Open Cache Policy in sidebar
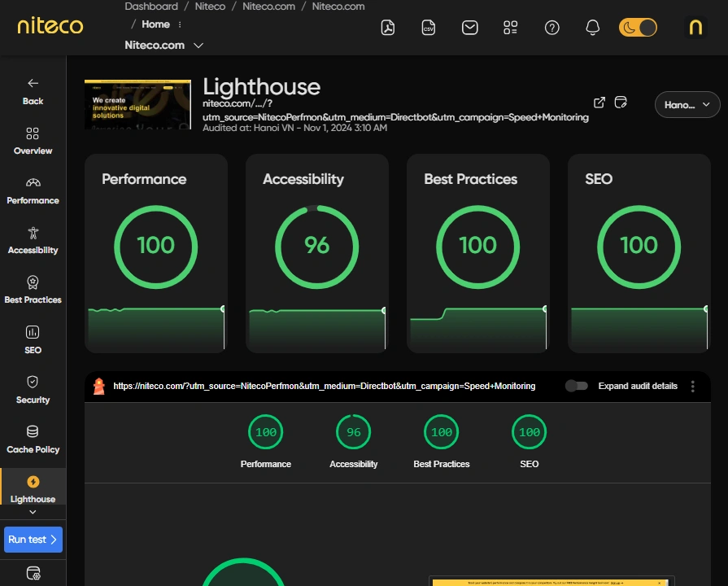 (x=33, y=439)
